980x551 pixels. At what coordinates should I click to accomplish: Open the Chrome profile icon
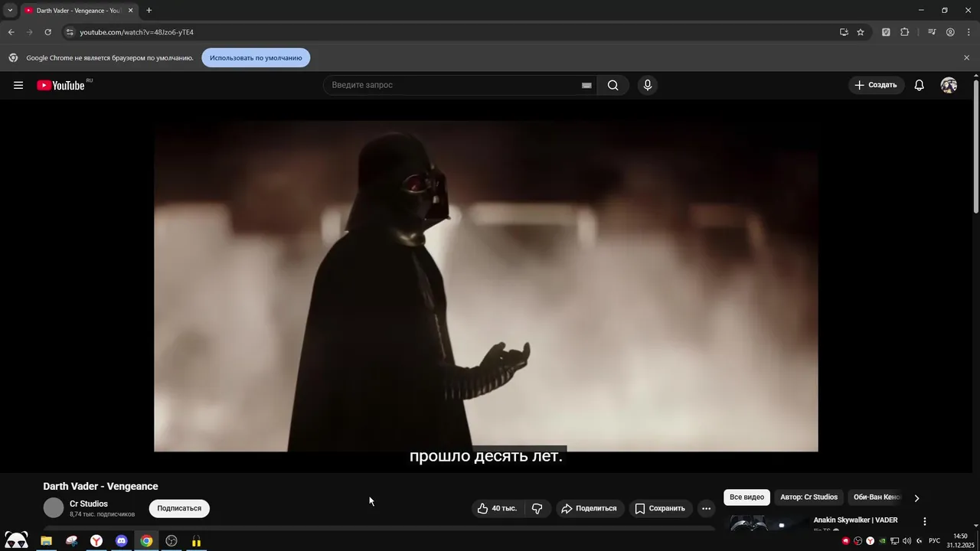950,32
